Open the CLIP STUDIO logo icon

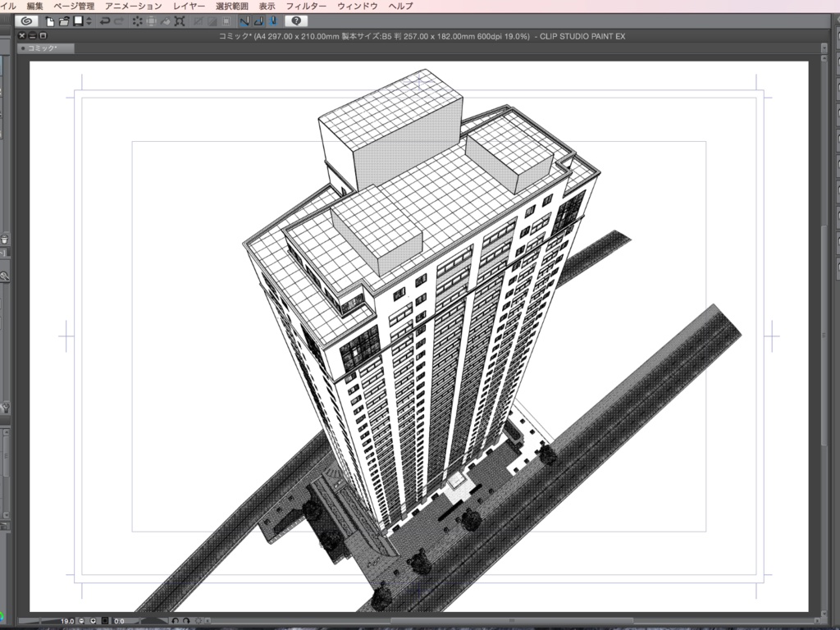point(25,22)
